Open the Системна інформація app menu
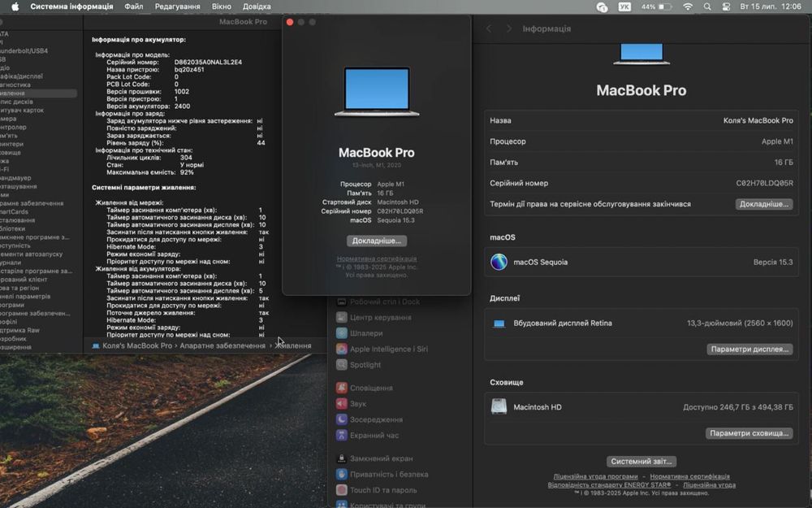This screenshot has width=812, height=508. [71, 7]
